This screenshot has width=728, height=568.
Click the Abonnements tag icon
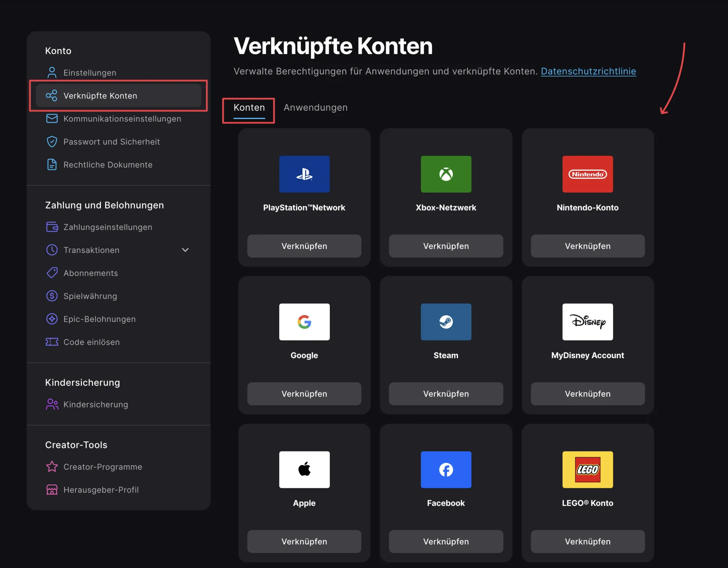52,273
